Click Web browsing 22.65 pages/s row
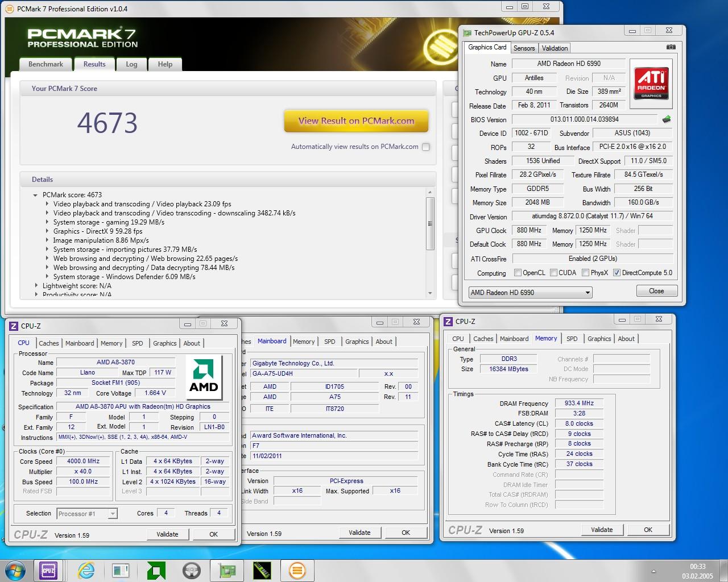 coord(146,259)
